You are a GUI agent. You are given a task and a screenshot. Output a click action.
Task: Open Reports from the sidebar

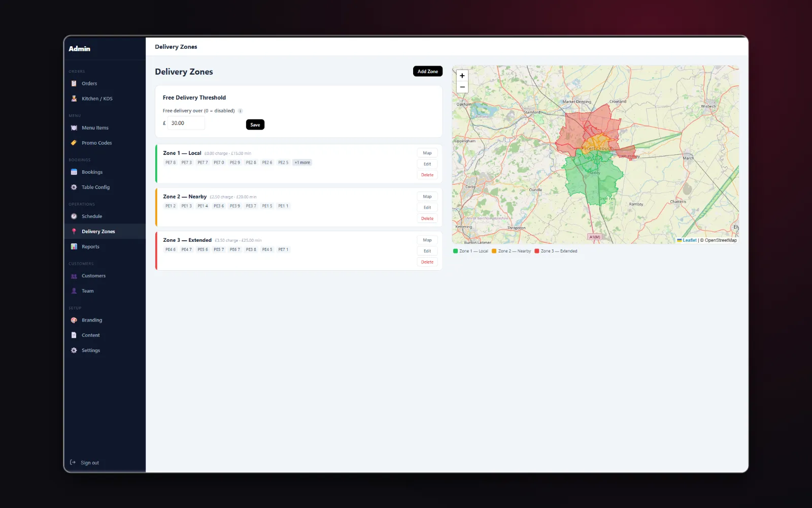point(105,246)
